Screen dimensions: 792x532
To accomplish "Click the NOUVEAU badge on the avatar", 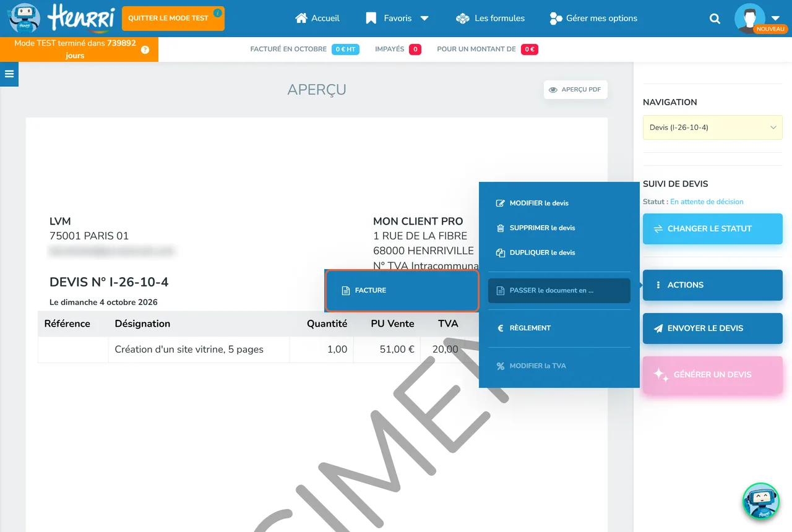I will (770, 29).
